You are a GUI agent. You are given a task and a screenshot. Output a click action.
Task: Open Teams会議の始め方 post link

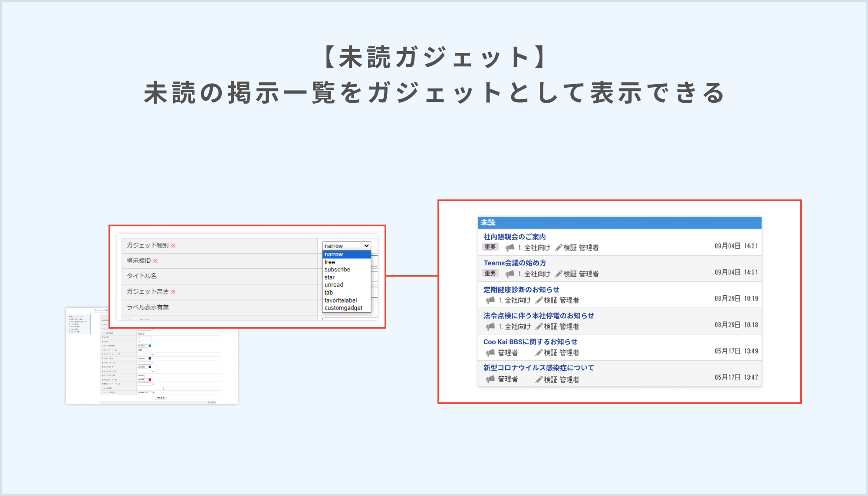pyautogui.click(x=515, y=263)
